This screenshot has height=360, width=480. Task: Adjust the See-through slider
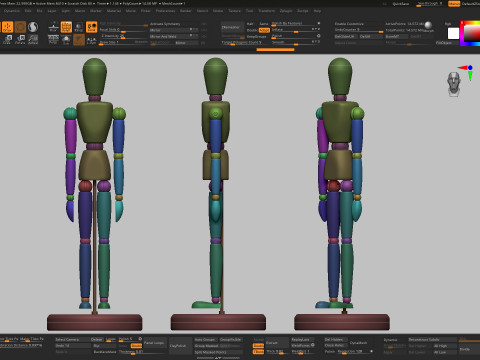[430, 4]
